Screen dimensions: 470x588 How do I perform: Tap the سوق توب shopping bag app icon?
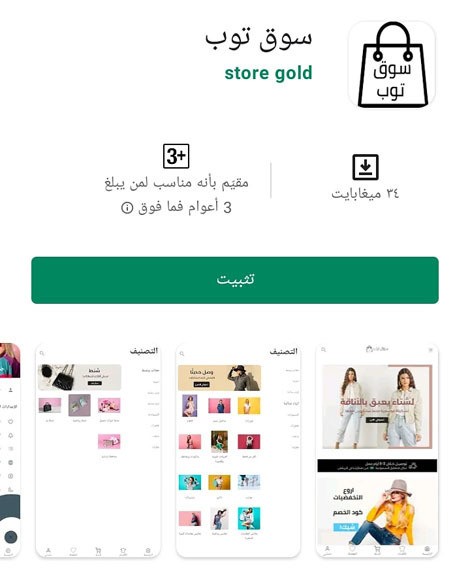click(392, 64)
